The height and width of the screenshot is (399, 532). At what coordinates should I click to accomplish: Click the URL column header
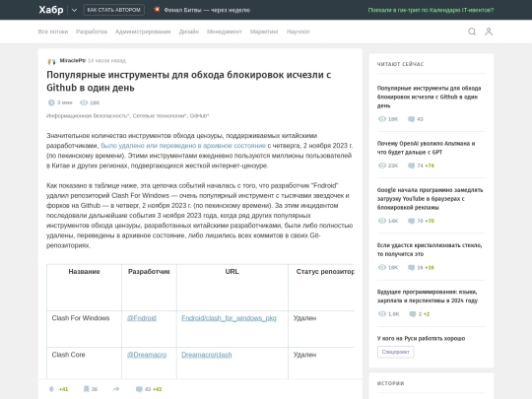pyautogui.click(x=233, y=272)
